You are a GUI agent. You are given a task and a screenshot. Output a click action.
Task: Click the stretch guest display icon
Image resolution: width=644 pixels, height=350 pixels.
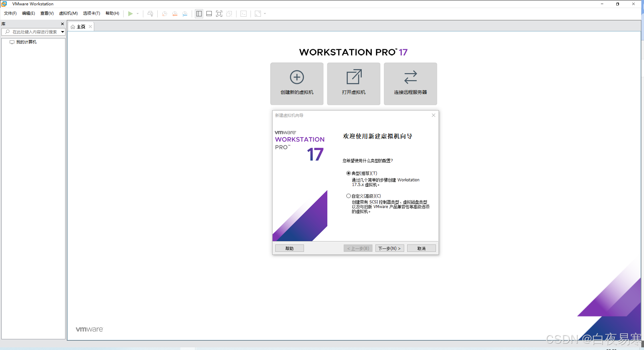pos(258,14)
